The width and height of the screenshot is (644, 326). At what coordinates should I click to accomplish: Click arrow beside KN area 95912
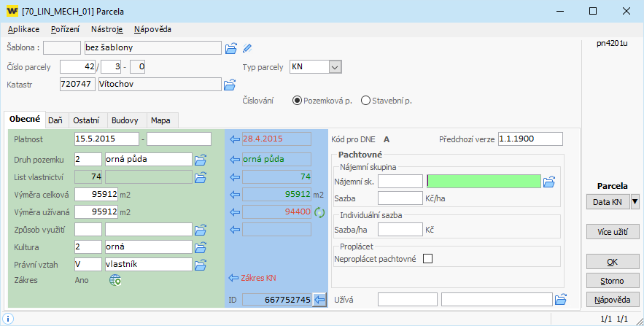click(235, 194)
